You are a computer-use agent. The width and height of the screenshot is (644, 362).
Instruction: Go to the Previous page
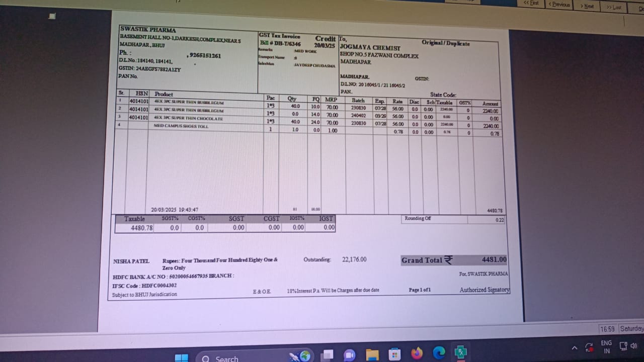click(559, 5)
